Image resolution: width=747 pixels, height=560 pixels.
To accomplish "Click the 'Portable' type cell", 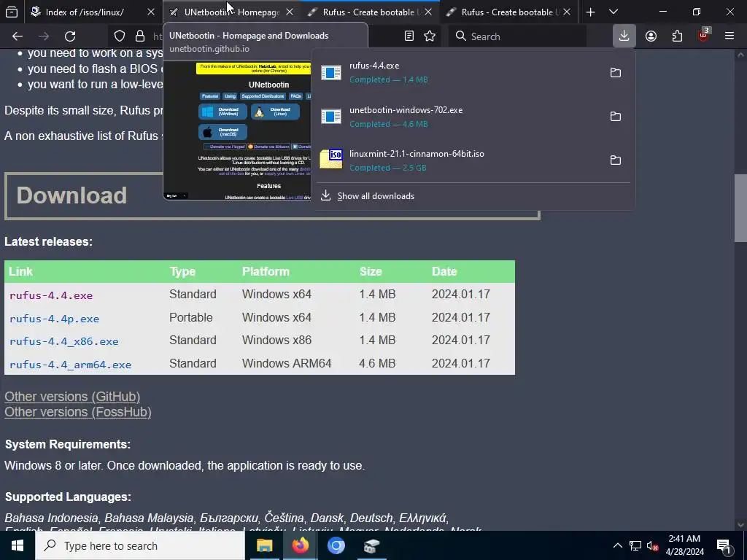I will [x=190, y=318].
